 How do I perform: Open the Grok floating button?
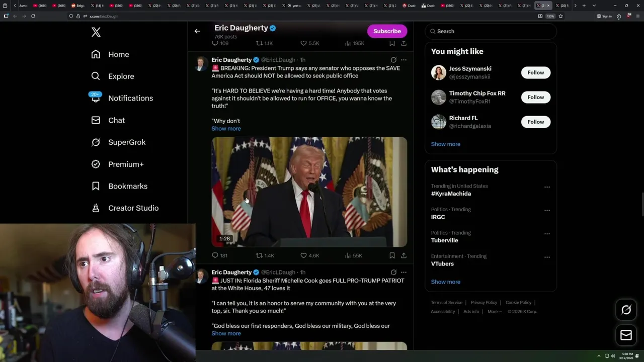[626, 310]
